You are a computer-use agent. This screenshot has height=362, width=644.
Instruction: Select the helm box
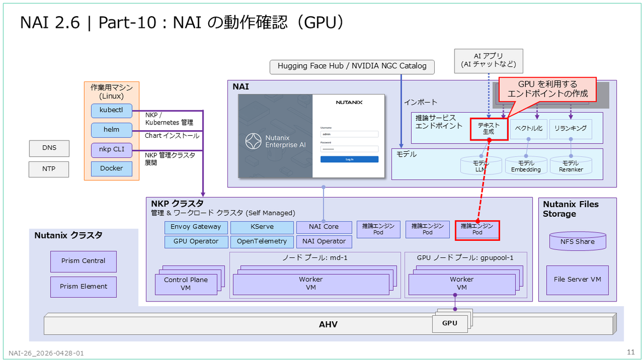(112, 130)
